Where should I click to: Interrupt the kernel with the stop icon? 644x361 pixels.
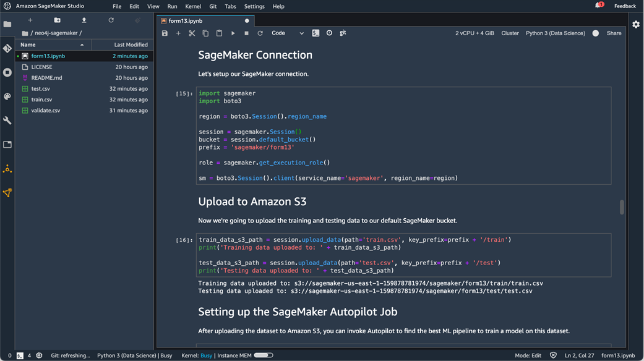246,33
